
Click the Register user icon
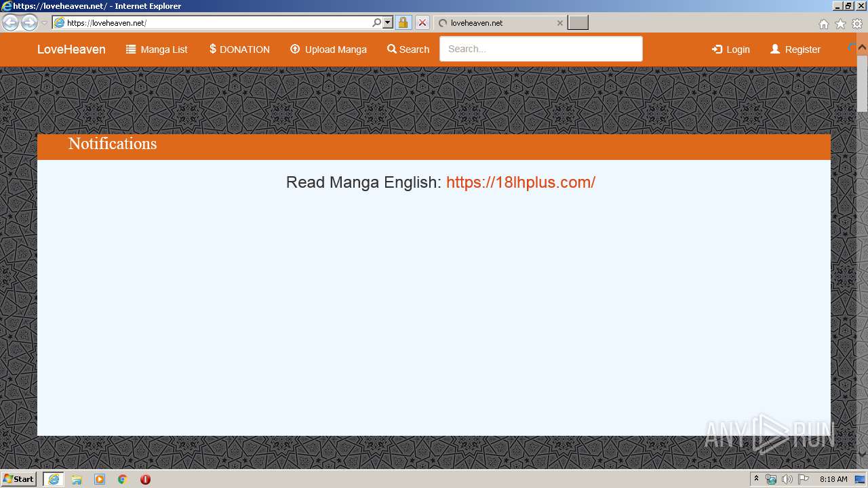tap(775, 49)
